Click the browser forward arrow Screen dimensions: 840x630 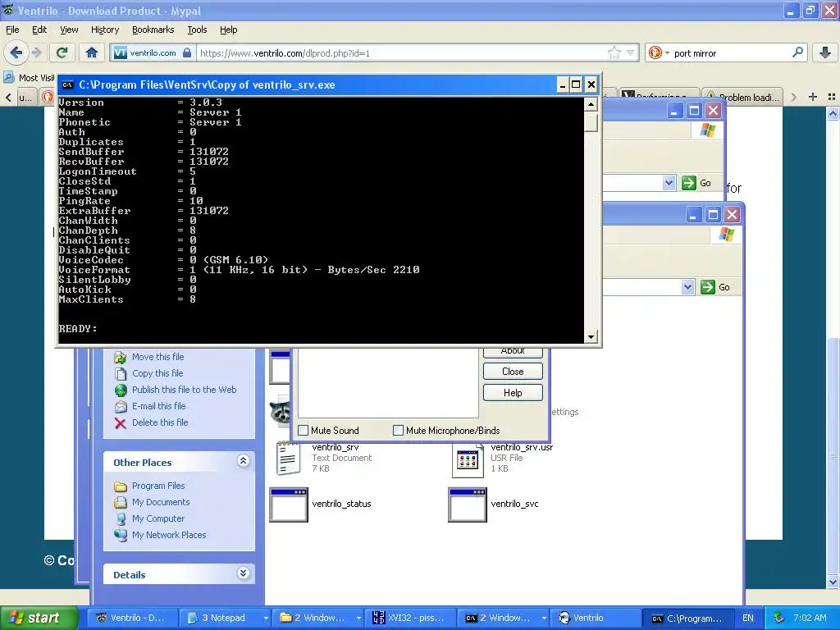point(36,52)
